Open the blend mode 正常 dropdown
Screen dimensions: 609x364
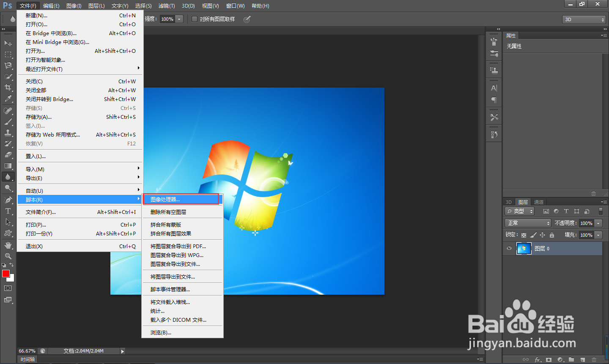pyautogui.click(x=528, y=223)
